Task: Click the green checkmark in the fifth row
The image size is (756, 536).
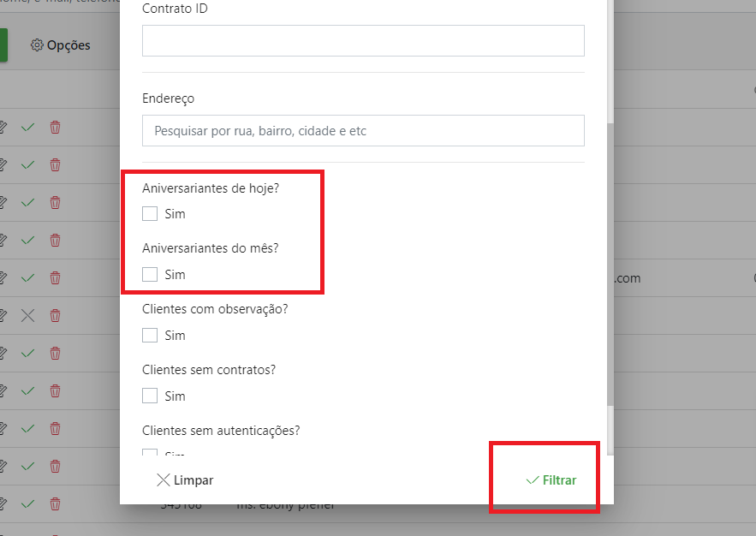Action: 28,278
